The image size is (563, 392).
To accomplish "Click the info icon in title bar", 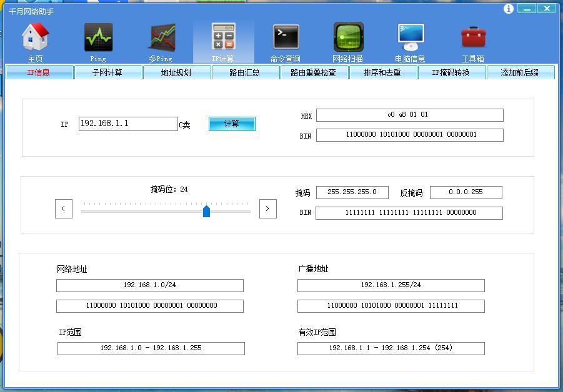I will pyautogui.click(x=509, y=9).
